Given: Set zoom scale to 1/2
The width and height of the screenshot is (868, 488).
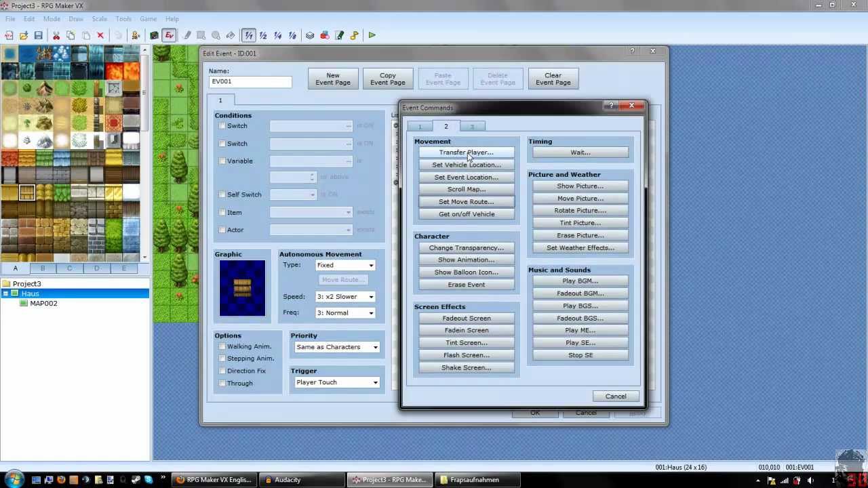Looking at the screenshot, I should pos(263,35).
